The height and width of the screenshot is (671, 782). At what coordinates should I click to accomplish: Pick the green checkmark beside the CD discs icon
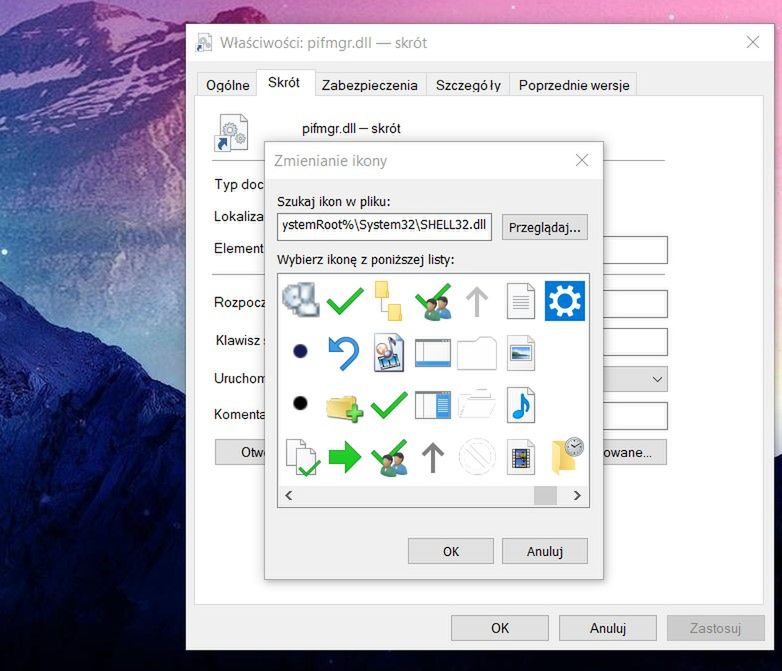pyautogui.click(x=345, y=300)
